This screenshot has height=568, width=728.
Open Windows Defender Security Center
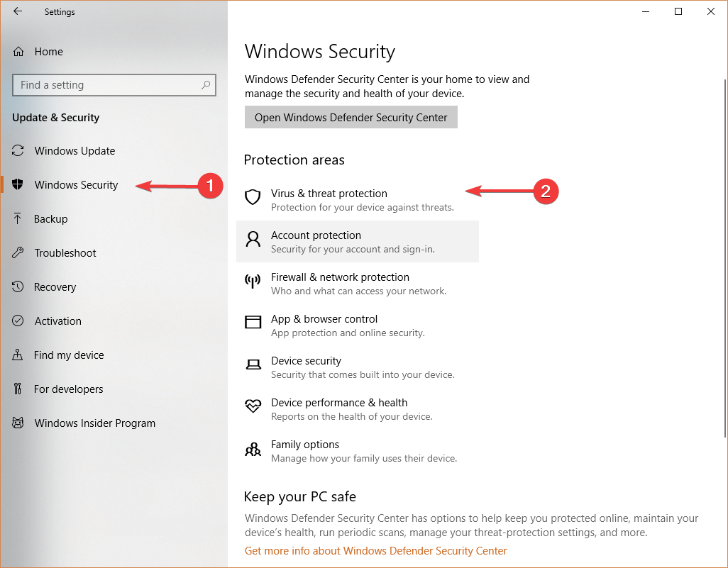(351, 116)
